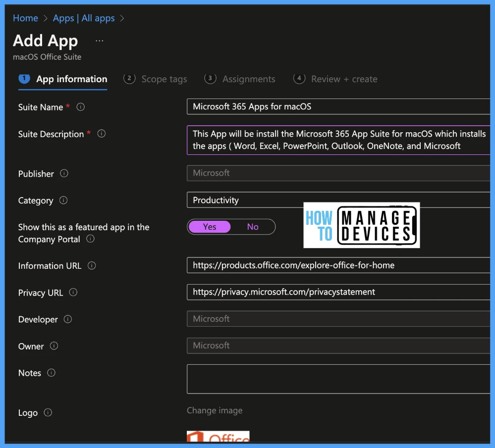This screenshot has width=495, height=448.
Task: Click the info icon beside Suite Description
Action: click(x=102, y=134)
